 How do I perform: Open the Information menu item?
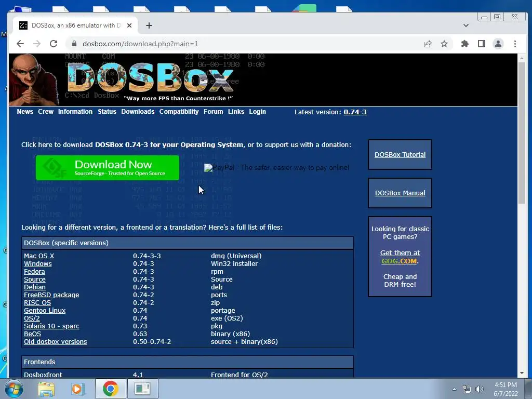click(x=75, y=112)
